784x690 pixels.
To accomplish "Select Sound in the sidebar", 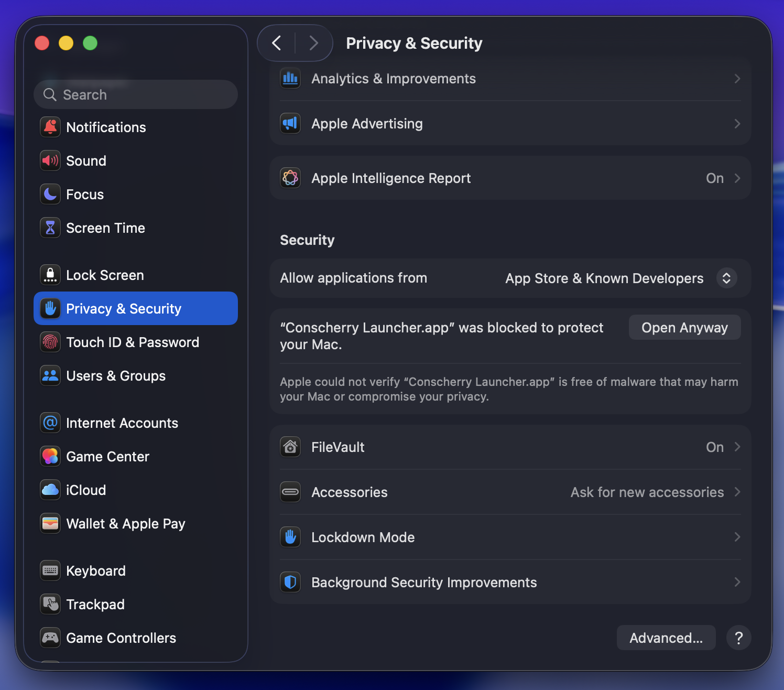I will pyautogui.click(x=136, y=161).
